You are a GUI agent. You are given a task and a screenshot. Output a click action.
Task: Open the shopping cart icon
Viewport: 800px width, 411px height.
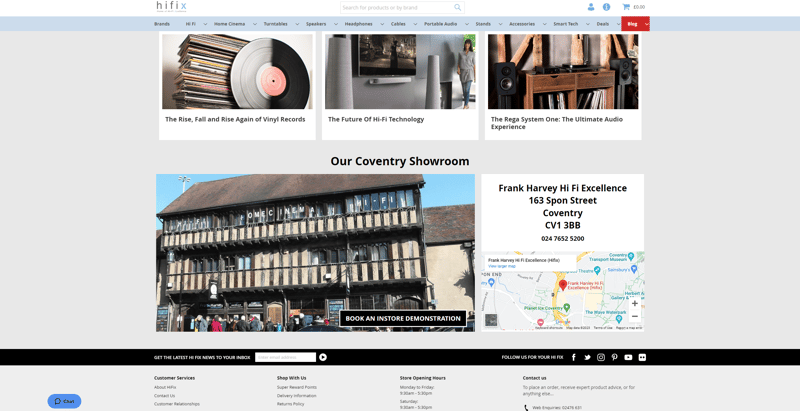626,7
